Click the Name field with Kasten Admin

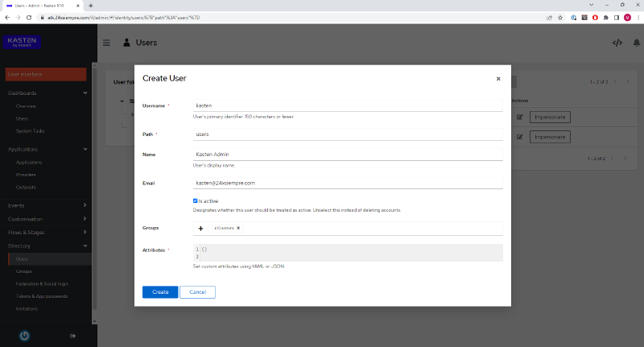tap(348, 155)
